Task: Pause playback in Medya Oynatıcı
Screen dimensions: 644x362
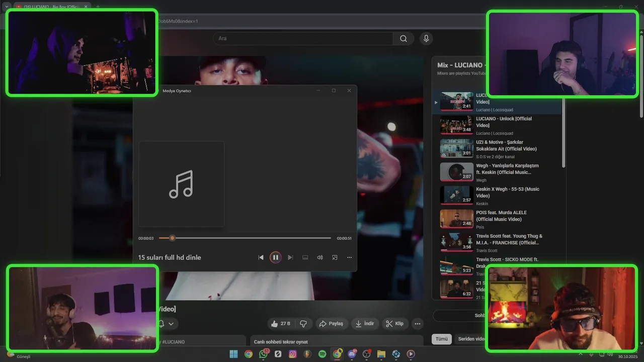Action: [275, 257]
